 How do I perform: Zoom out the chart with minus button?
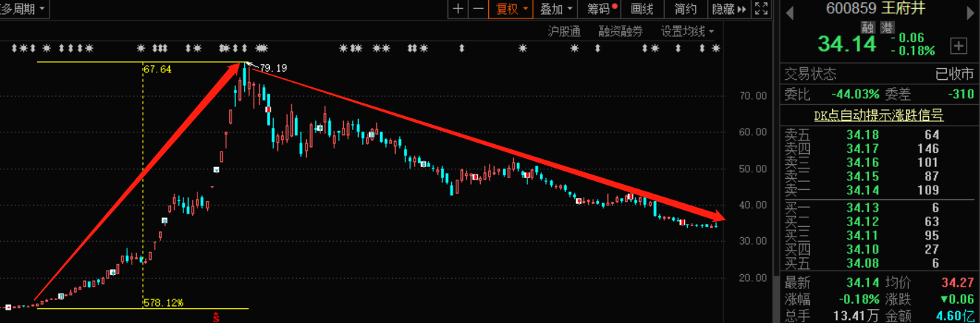pyautogui.click(x=479, y=9)
